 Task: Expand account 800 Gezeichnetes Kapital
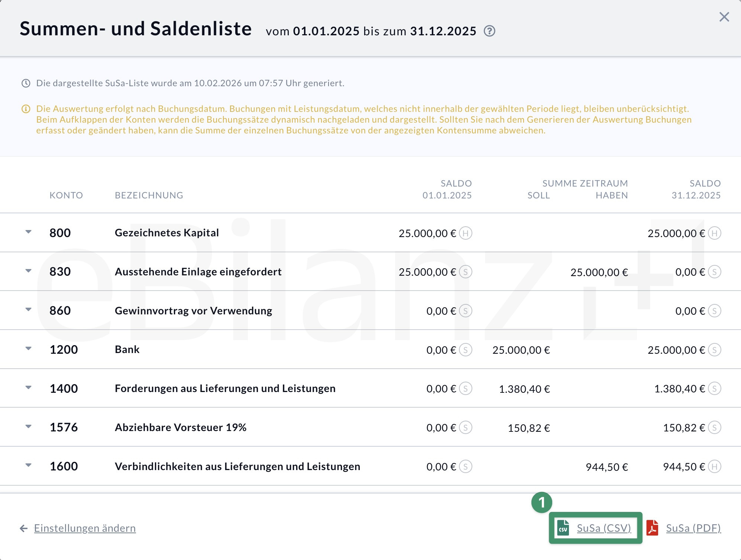28,232
